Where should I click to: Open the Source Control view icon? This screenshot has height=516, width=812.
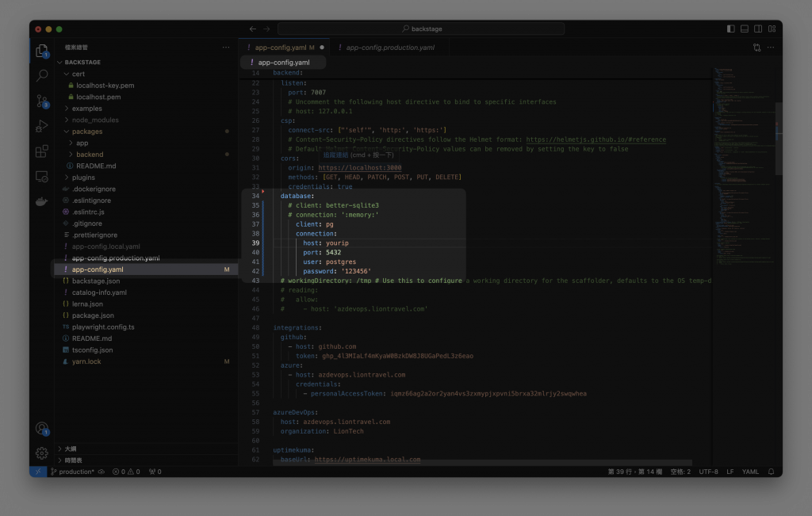tap(42, 101)
